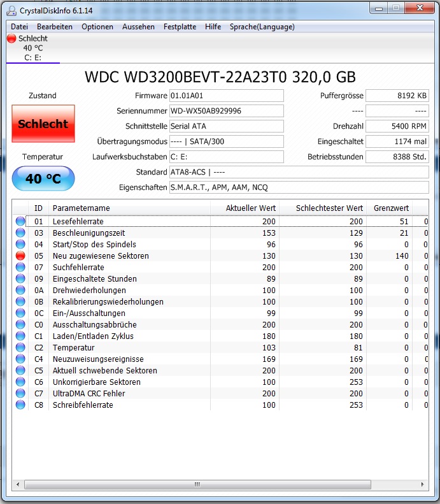Click the blue orb for Laden/Entladen Zyklus
Image resolution: width=440 pixels, height=504 pixels.
coord(20,336)
